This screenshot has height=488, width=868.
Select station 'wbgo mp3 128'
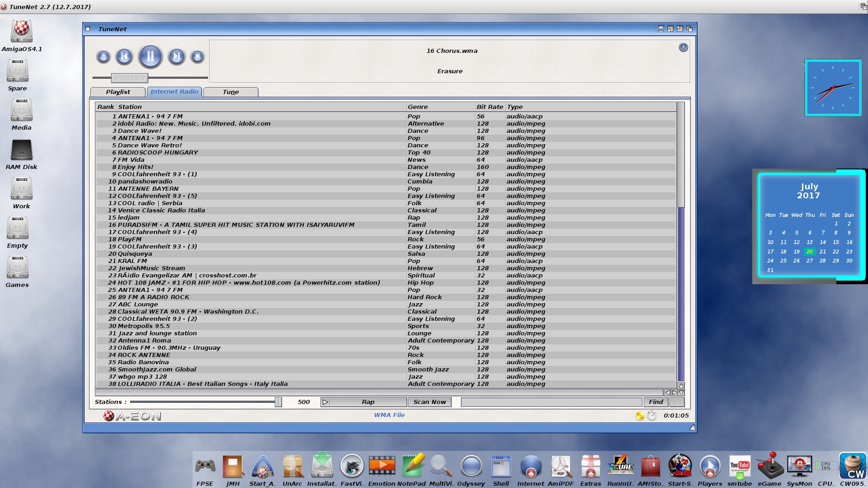pyautogui.click(x=386, y=377)
